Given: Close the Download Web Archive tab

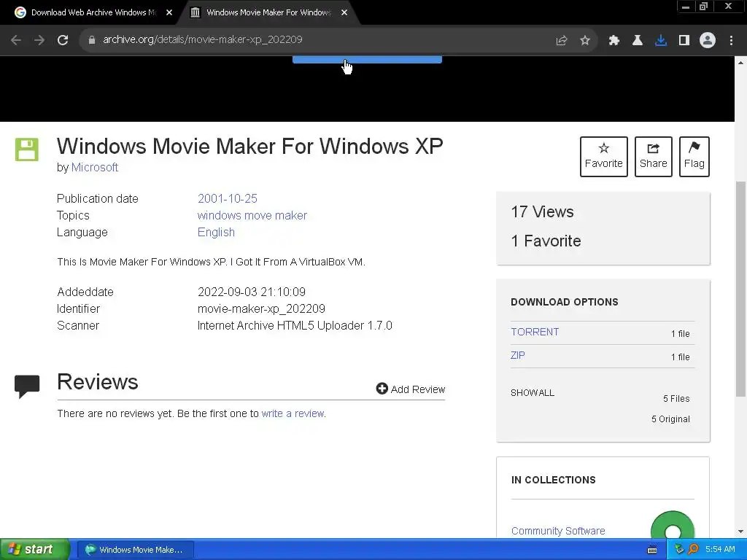Looking at the screenshot, I should tap(169, 13).
